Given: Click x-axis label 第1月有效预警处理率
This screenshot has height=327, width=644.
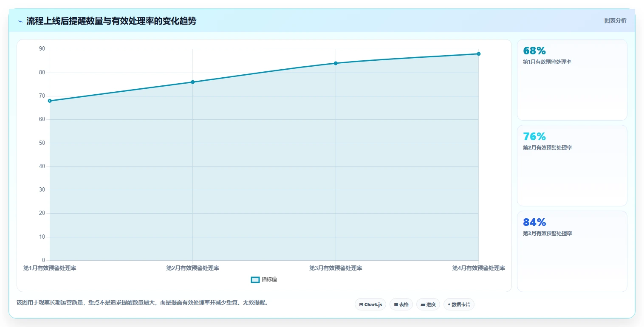Looking at the screenshot, I should 50,268.
